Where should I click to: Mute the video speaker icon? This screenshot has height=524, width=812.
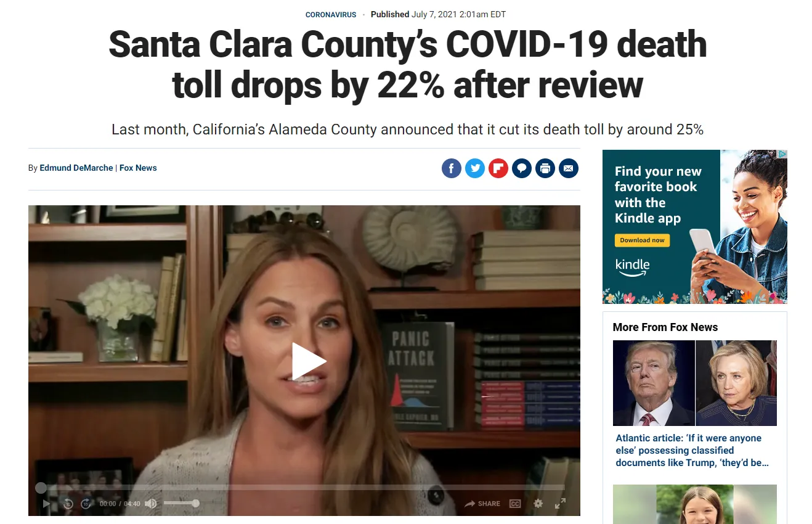150,504
